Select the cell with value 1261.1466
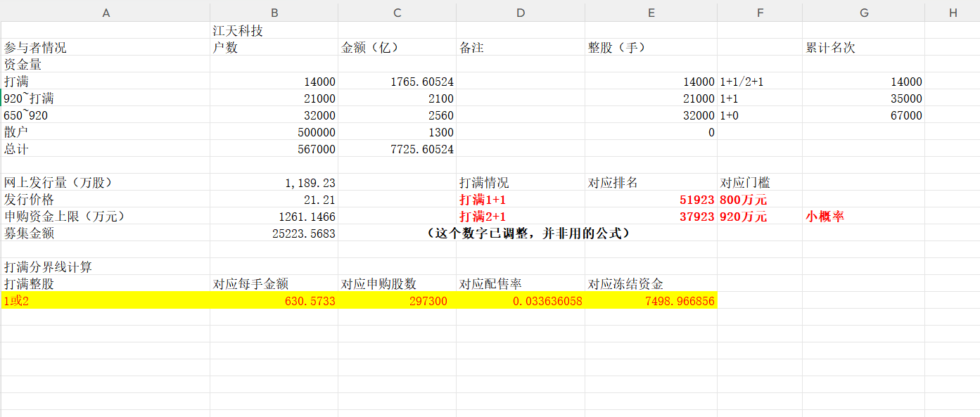Image resolution: width=980 pixels, height=417 pixels. click(x=274, y=217)
